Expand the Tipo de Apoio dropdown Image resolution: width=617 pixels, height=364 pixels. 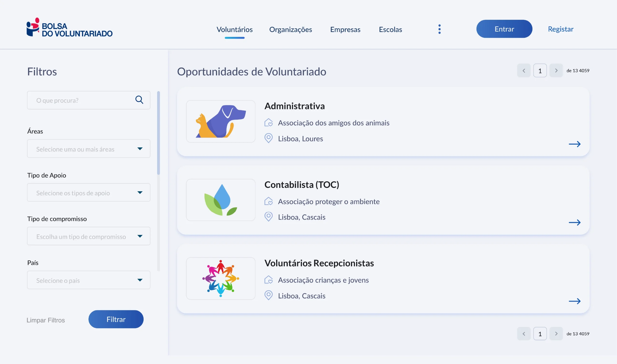pos(88,192)
